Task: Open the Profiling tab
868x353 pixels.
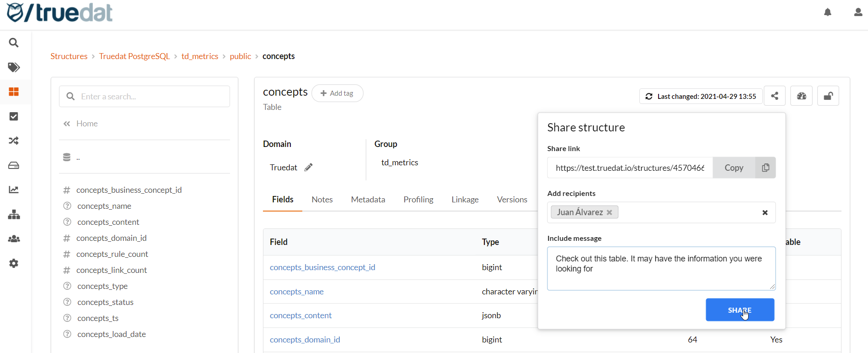Action: tap(418, 200)
